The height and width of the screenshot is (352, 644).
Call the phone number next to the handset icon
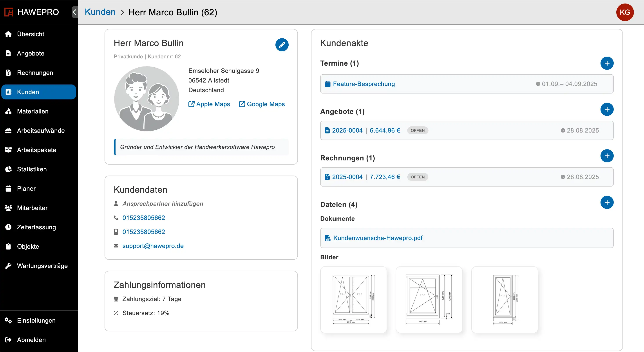(144, 218)
